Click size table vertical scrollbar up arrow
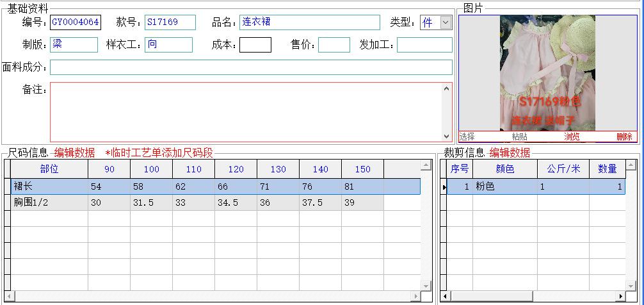Screen dimensions: 644x305 [x=426, y=165]
